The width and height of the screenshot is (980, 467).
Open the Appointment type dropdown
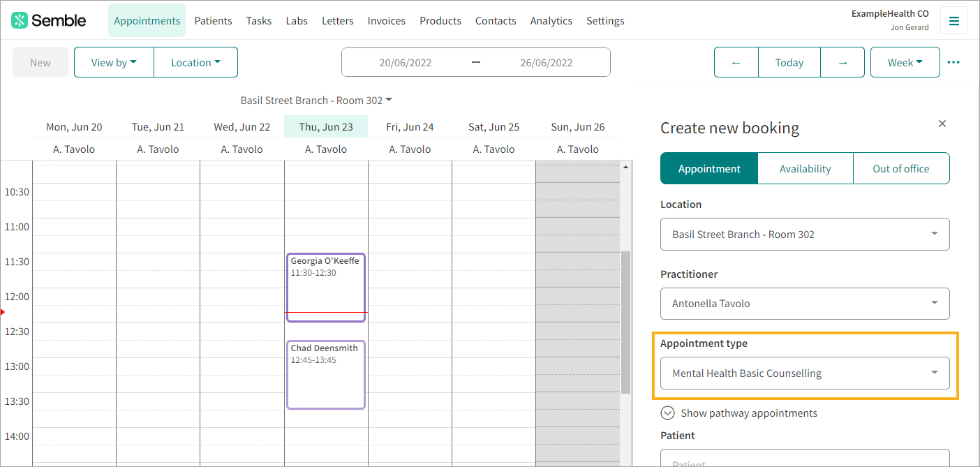805,373
